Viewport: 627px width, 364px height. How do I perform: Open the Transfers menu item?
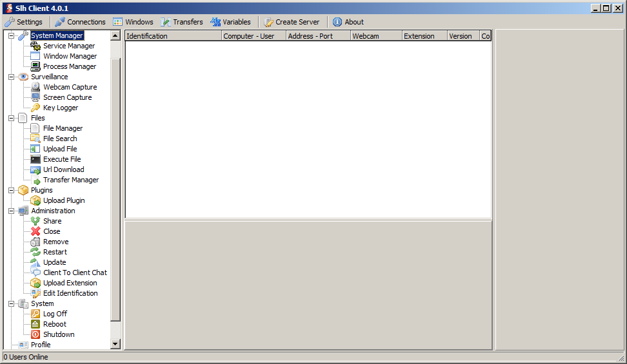pyautogui.click(x=181, y=22)
